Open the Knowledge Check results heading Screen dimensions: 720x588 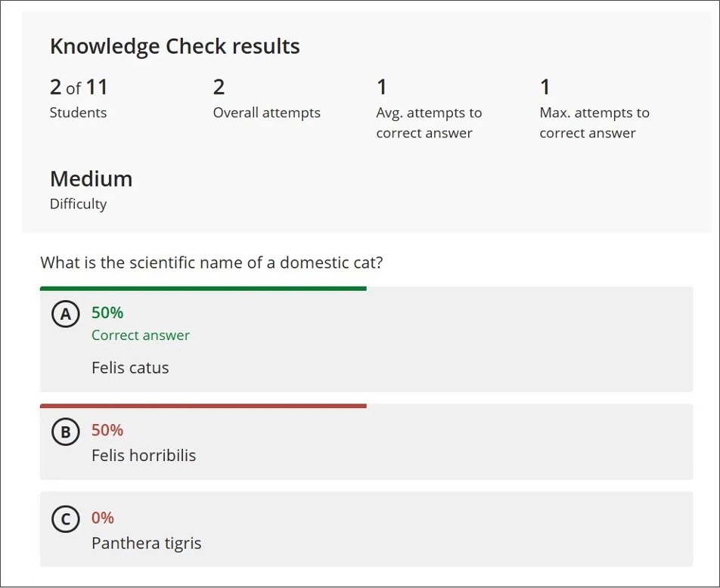174,46
